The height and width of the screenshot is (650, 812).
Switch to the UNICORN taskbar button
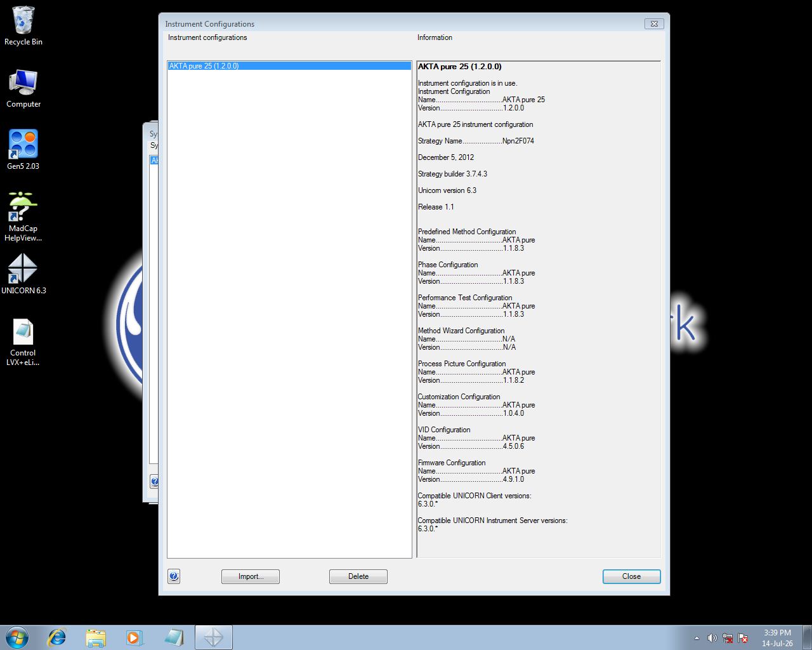point(213,637)
